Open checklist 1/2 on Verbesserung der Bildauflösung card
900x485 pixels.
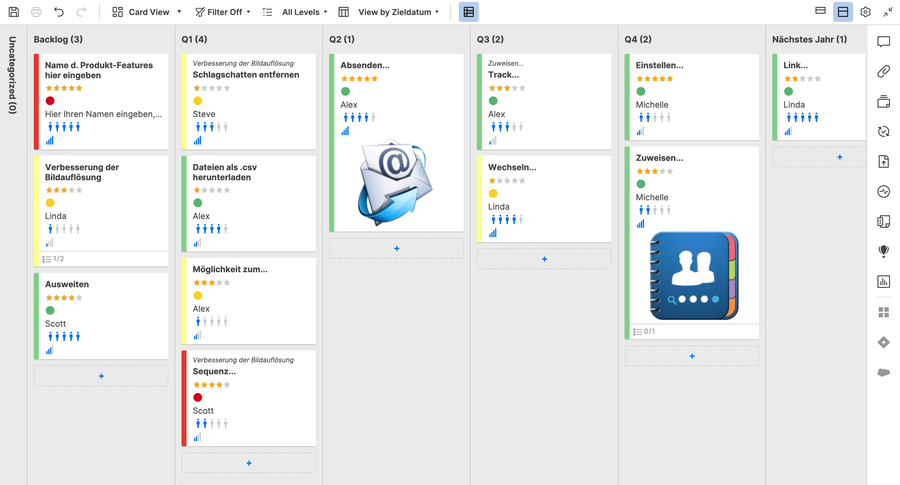pos(53,259)
